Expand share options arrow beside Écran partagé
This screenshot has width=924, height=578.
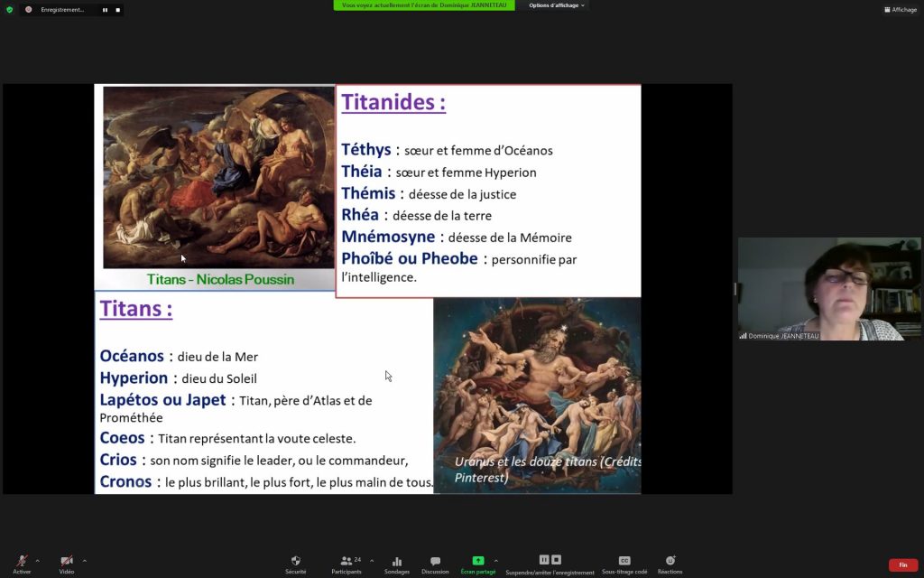[495, 561]
